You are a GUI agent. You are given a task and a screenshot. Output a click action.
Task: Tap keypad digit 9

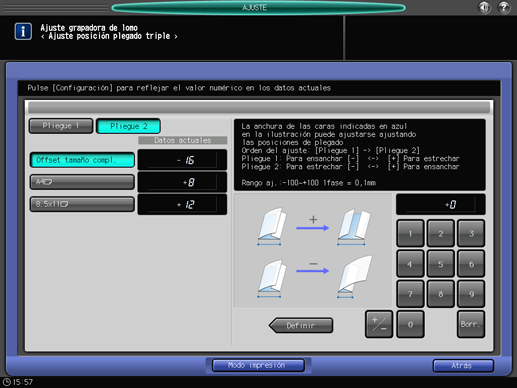pyautogui.click(x=471, y=294)
